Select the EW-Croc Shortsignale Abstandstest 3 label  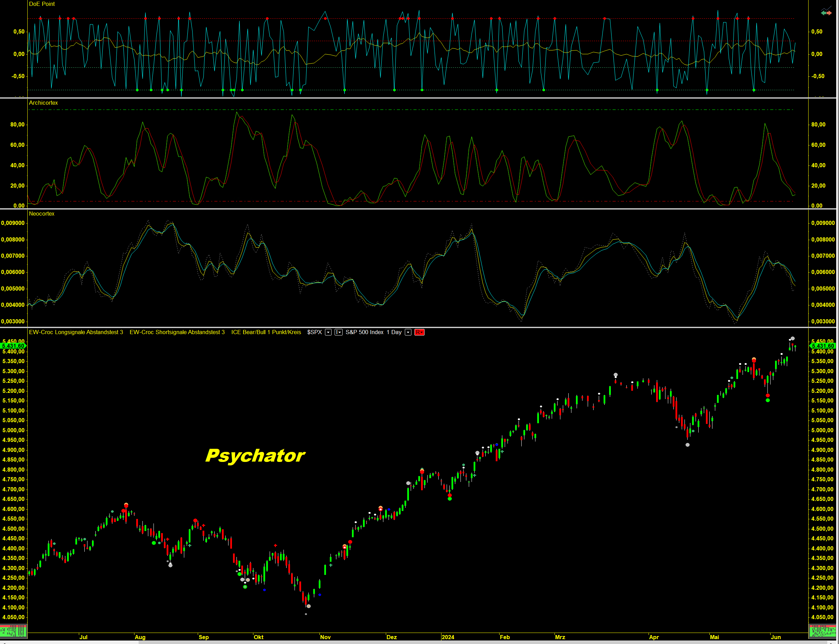click(x=177, y=332)
